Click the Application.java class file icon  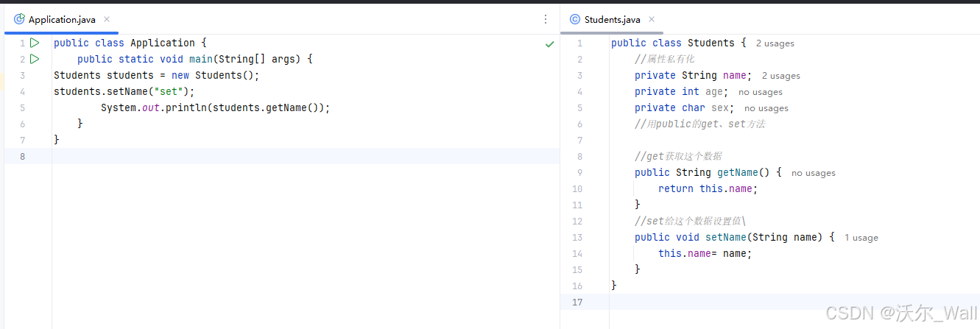click(x=19, y=19)
